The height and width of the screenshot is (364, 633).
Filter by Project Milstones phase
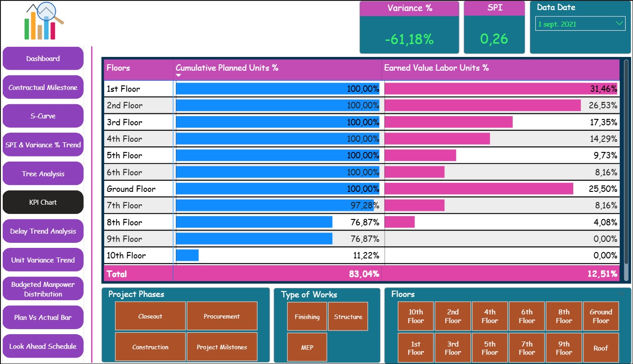(222, 347)
